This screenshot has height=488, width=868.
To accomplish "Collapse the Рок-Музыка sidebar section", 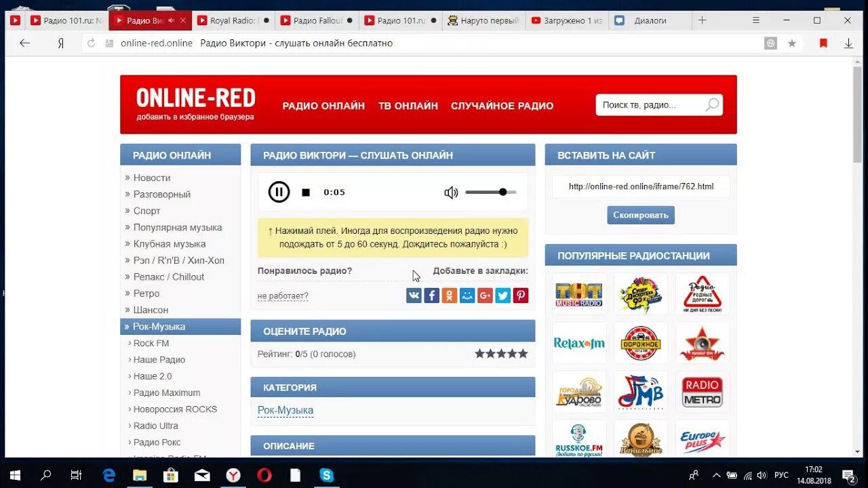I will pos(180,327).
